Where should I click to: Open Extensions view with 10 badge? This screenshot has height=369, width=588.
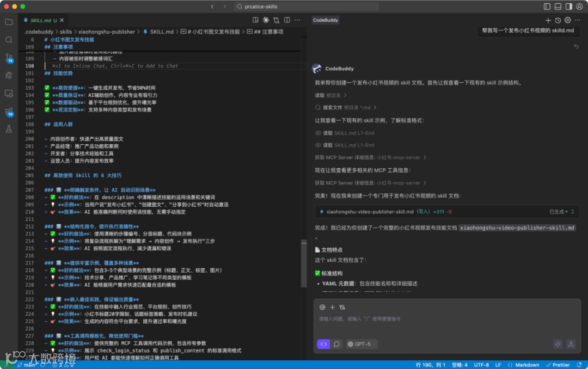[x=9, y=112]
